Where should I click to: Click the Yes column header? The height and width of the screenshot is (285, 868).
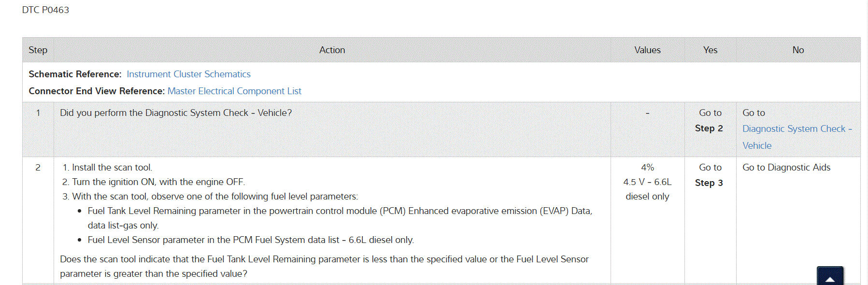(x=710, y=50)
